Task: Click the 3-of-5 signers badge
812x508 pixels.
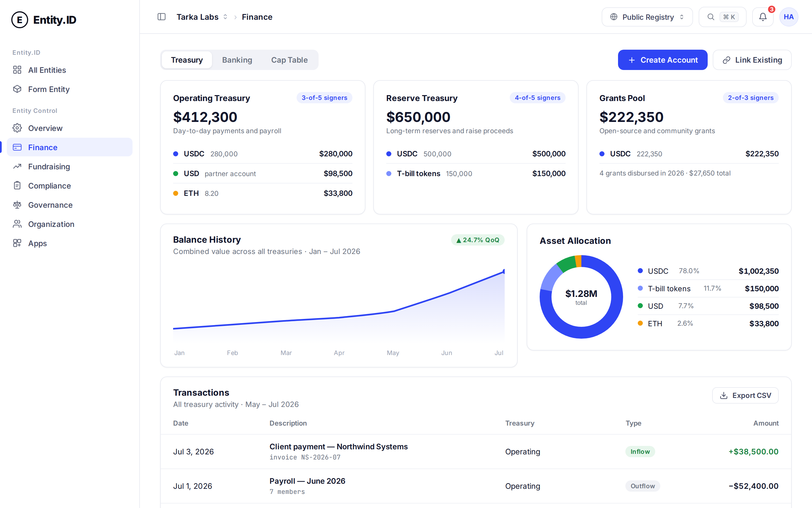Action: (x=324, y=98)
